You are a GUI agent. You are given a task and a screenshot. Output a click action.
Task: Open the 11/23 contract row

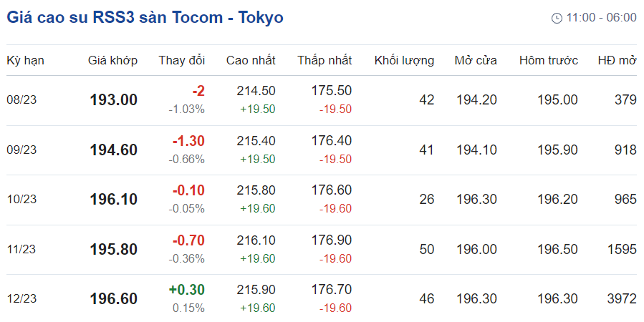21,249
